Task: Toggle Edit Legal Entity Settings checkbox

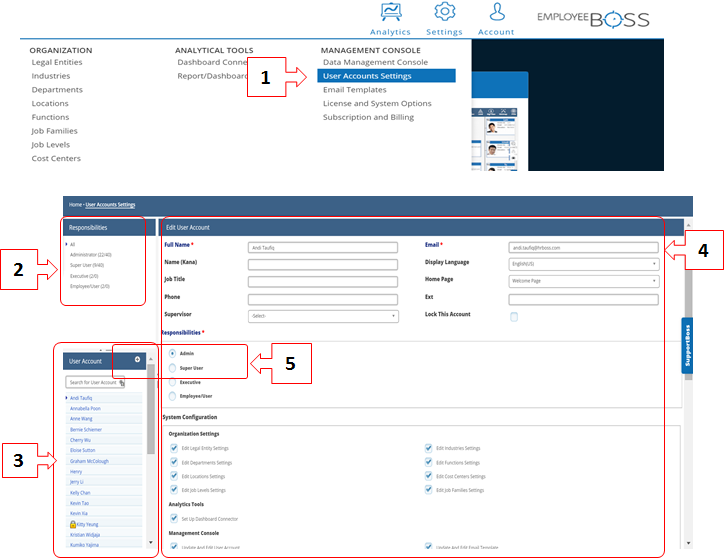Action: coord(174,448)
